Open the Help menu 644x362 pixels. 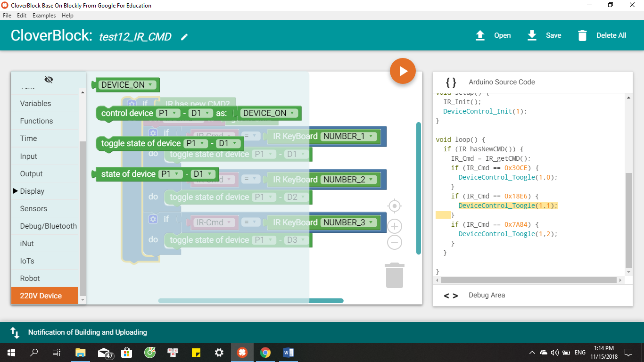[x=67, y=16]
